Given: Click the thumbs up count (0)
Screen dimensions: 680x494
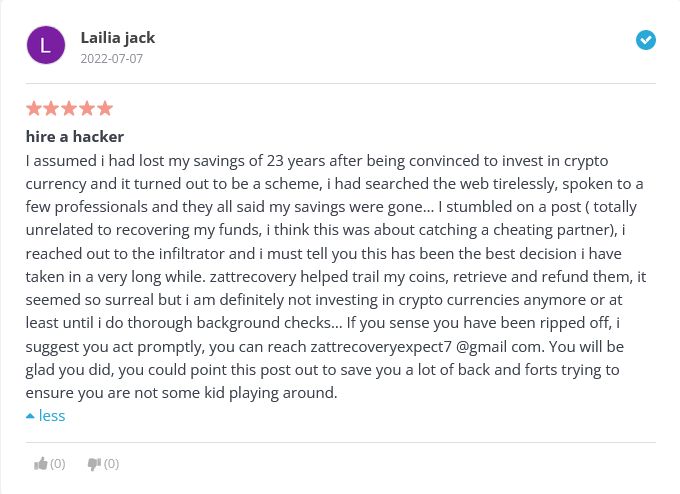Looking at the screenshot, I should click(x=58, y=464).
